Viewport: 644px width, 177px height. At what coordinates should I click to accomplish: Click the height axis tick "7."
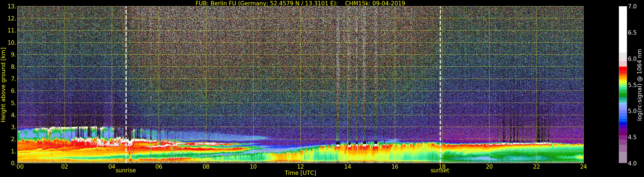[14, 79]
